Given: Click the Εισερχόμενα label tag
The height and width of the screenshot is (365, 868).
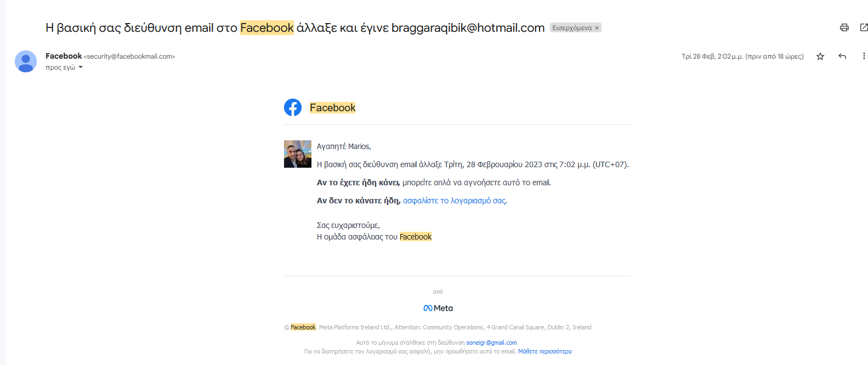Looking at the screenshot, I should [572, 28].
